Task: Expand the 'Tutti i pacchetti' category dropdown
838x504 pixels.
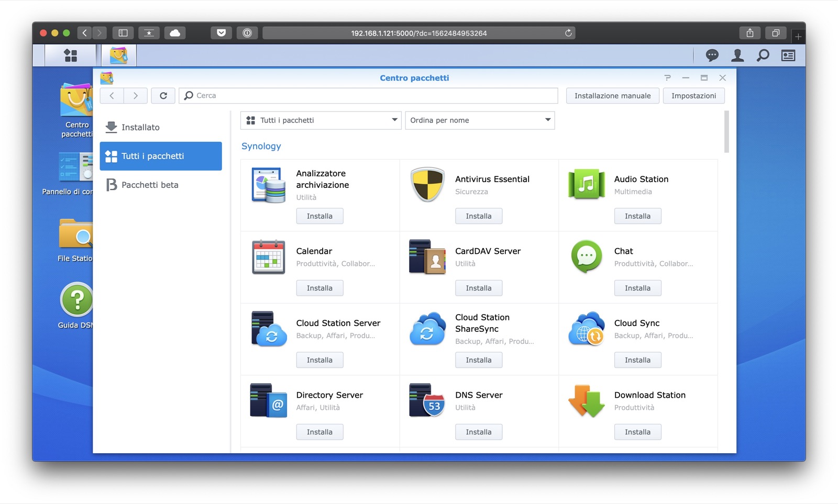Action: pyautogui.click(x=321, y=120)
